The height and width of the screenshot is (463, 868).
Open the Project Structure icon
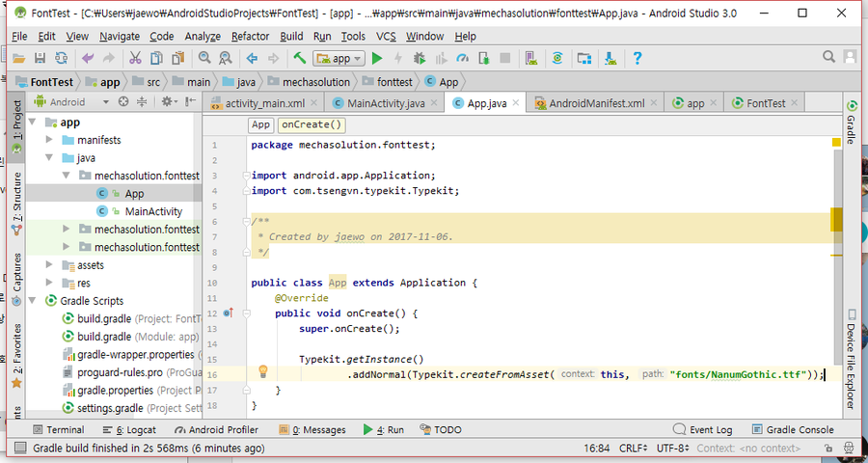[x=584, y=58]
